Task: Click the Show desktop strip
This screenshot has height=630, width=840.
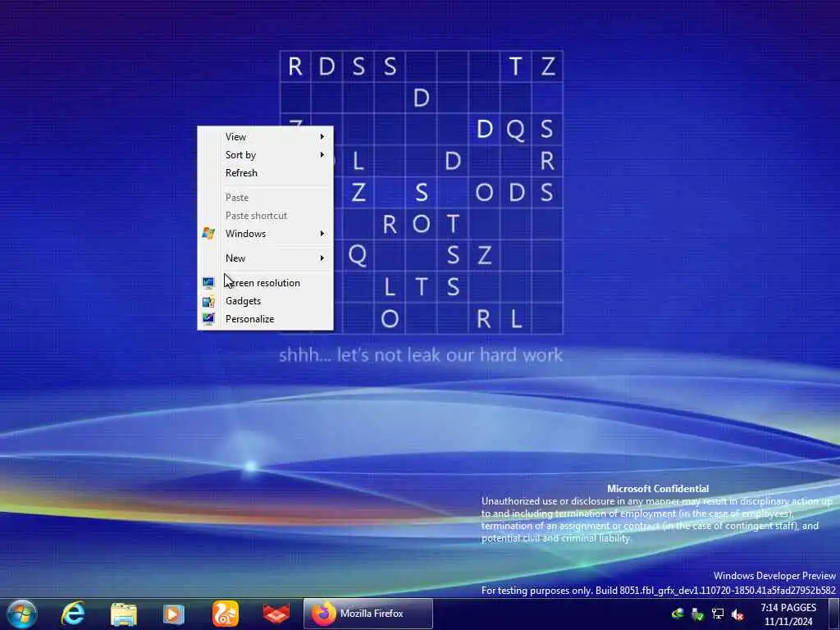Action: 834,614
